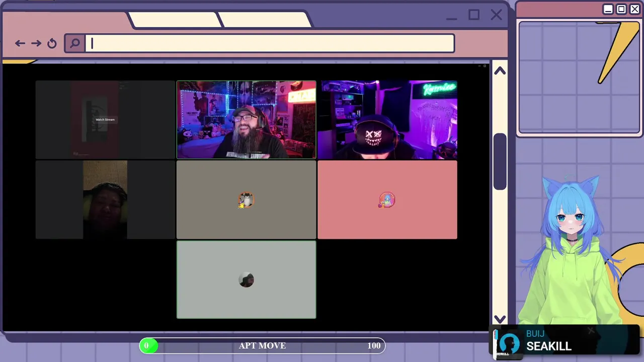Click the avatar in the grey-green tile

pos(246,280)
